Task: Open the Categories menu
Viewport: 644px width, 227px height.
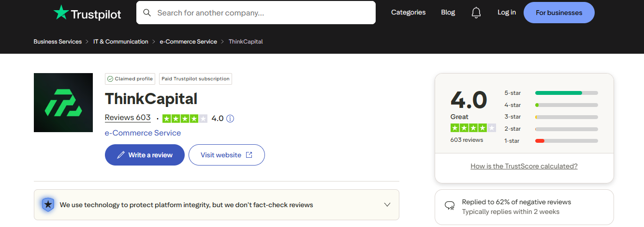Action: coord(409,13)
